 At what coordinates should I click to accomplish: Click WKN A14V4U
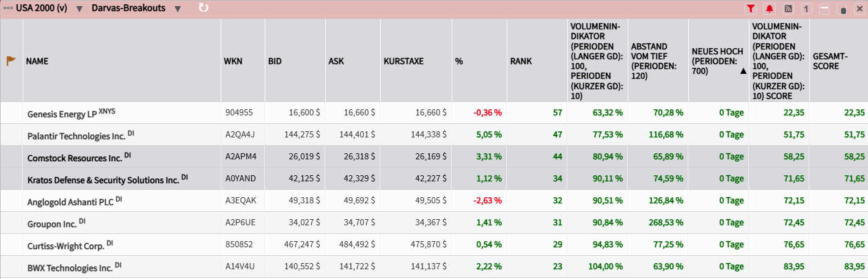(240, 267)
